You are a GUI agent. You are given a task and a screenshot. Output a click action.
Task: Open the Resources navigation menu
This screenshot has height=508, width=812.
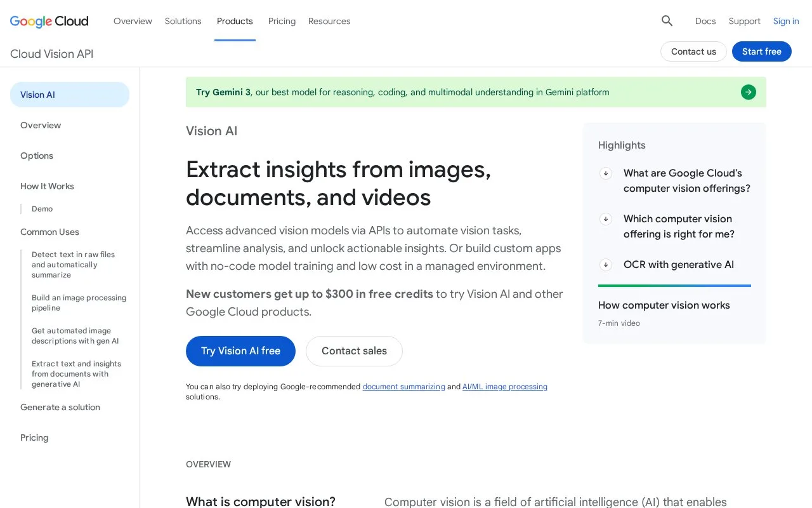tap(329, 21)
